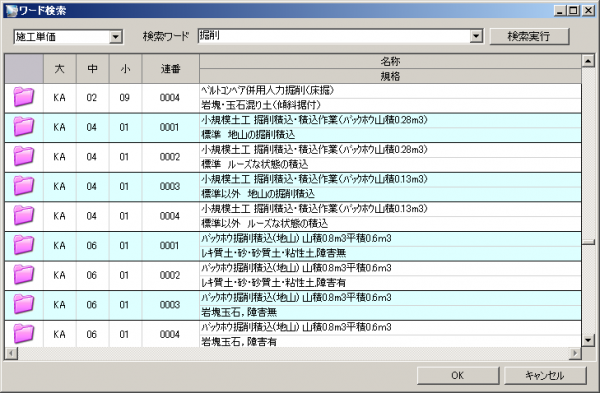The width and height of the screenshot is (600, 393).
Task: Click vertical scrollbar up arrow
Action: tap(588, 60)
